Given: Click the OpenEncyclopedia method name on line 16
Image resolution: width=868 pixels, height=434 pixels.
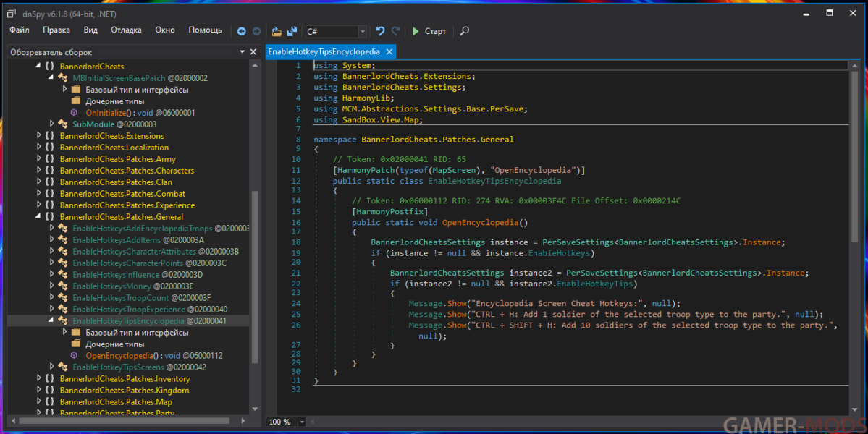Looking at the screenshot, I should pos(481,222).
